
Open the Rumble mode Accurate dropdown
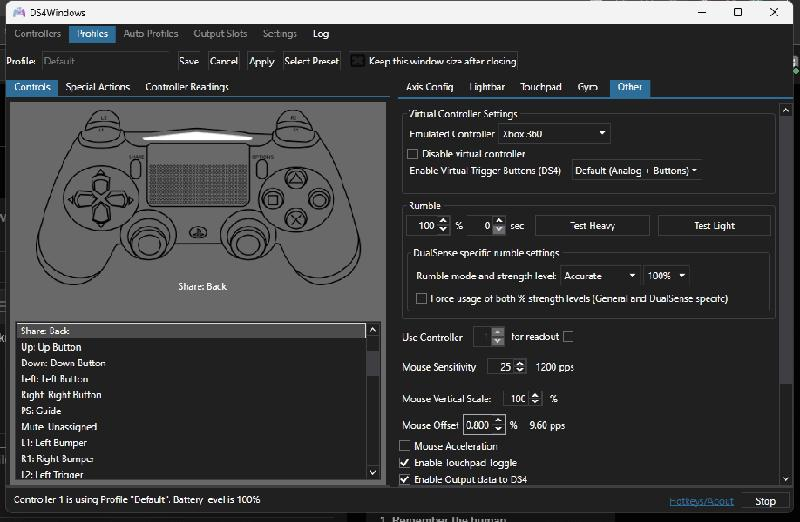tap(600, 276)
